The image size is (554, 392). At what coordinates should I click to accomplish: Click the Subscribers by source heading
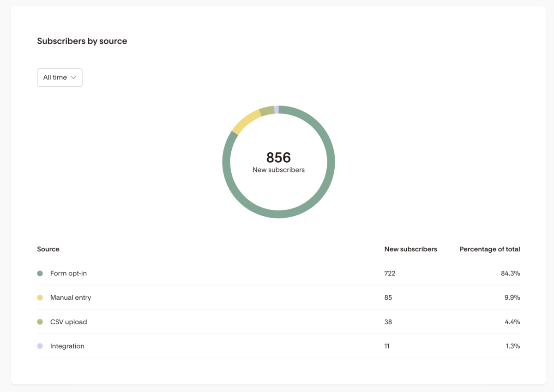[x=82, y=41]
